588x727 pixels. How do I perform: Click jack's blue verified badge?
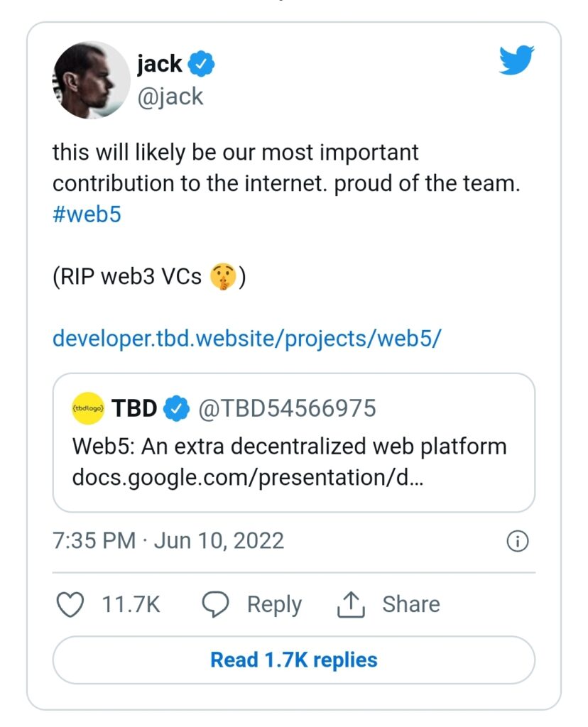204,65
